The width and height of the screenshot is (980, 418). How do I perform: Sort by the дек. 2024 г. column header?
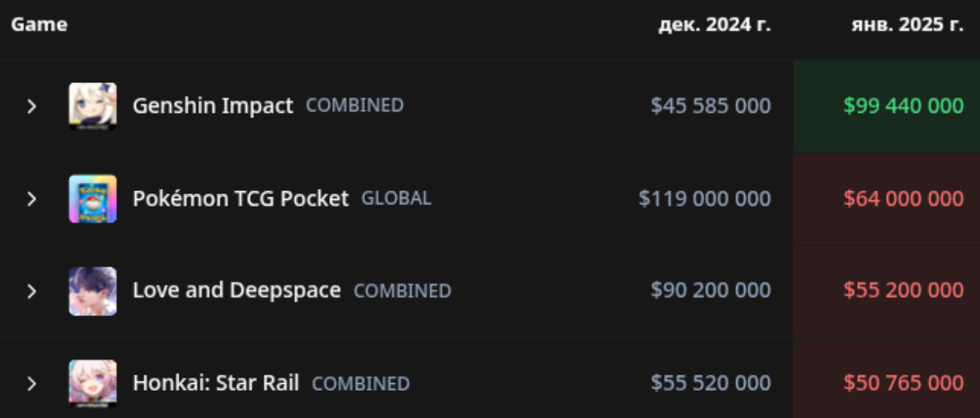[714, 25]
